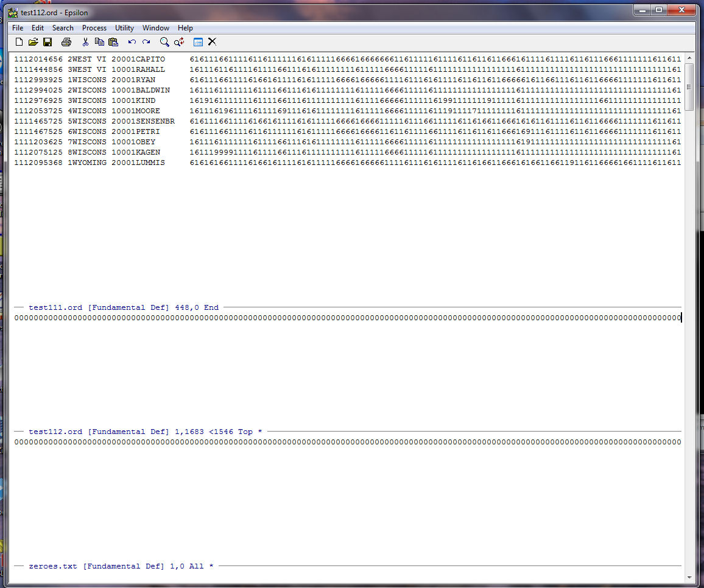Click the Search and Replace toolbar icon

pyautogui.click(x=179, y=42)
